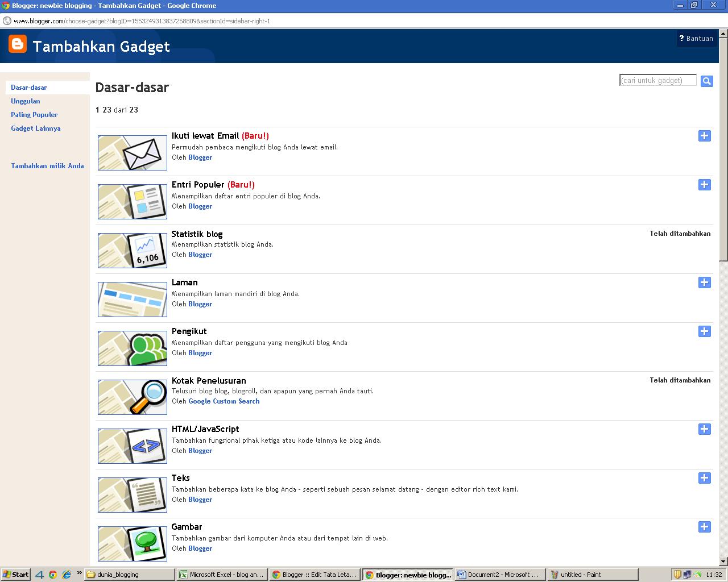The height and width of the screenshot is (582, 728).
Task: Click the browser address bar URL
Action: [142, 21]
